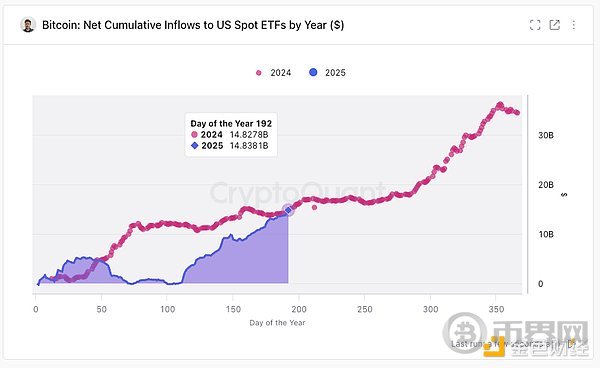Click the yellow logo at bottom right
The width and height of the screenshot is (600, 368).
point(494,347)
